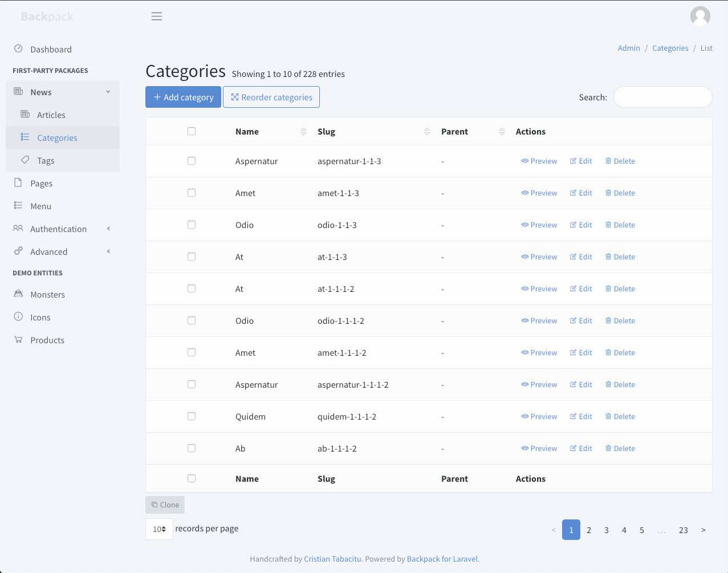This screenshot has height=573, width=728.
Task: Edit the quidem-1-1-1-2 category
Action: click(581, 417)
